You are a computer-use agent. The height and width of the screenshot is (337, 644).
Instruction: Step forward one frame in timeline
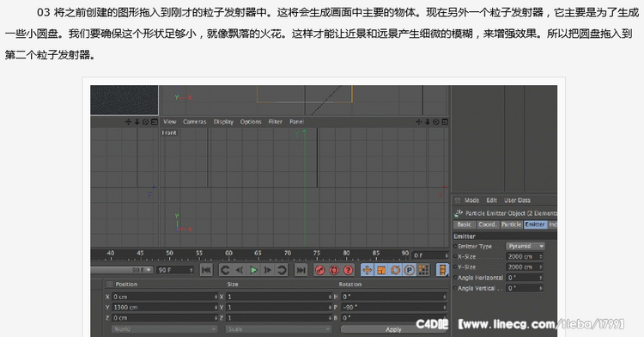[268, 270]
